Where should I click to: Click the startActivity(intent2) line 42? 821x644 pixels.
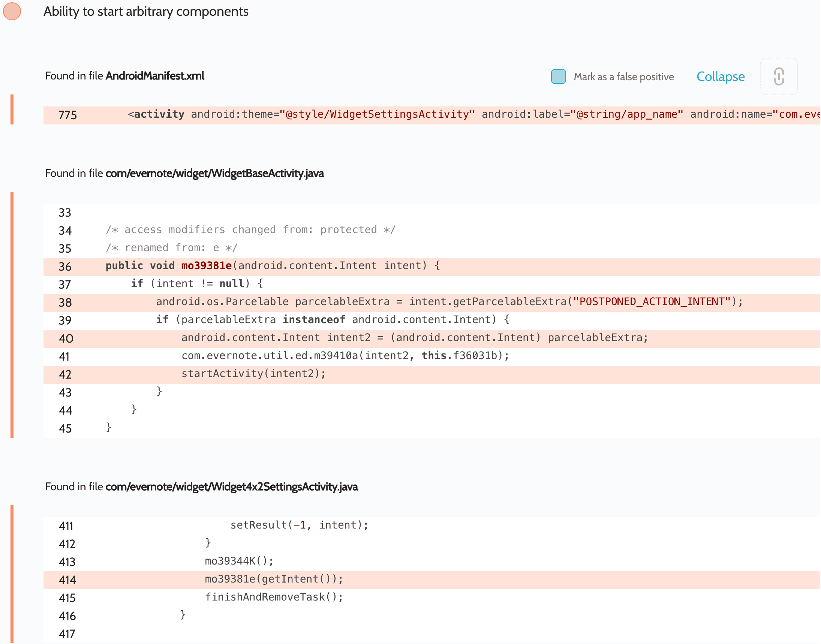point(253,374)
